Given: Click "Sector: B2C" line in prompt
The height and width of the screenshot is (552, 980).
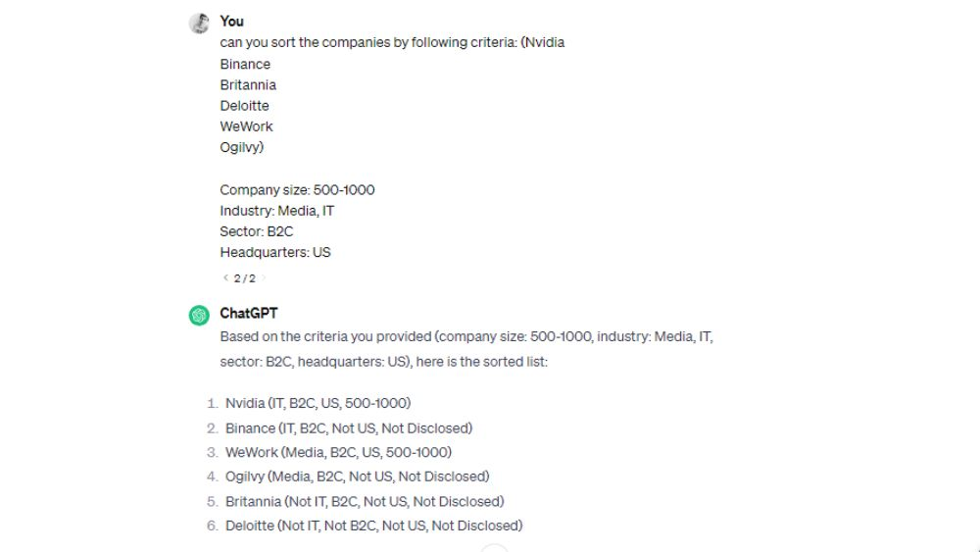Looking at the screenshot, I should point(256,231).
